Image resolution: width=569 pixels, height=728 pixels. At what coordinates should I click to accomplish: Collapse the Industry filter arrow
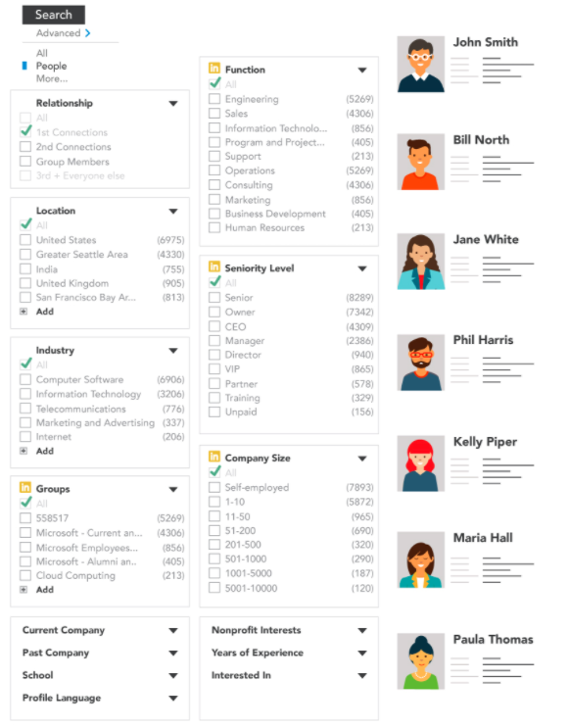[x=173, y=351]
